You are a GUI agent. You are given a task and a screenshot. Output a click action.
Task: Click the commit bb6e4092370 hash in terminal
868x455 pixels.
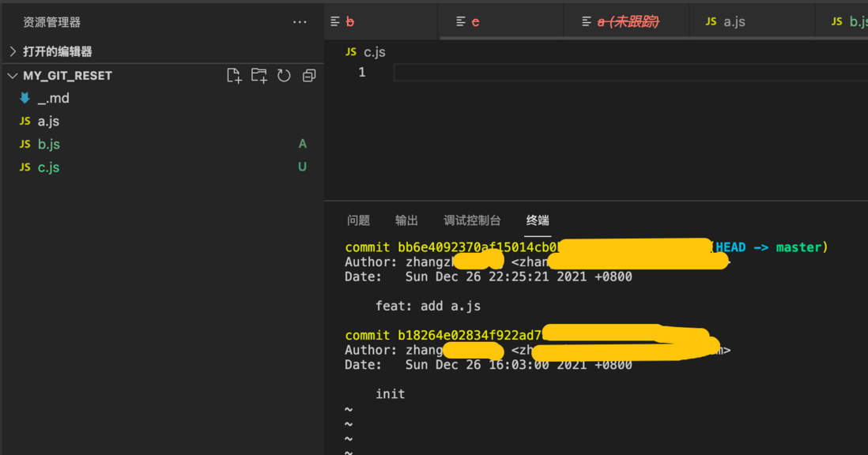[x=479, y=247]
